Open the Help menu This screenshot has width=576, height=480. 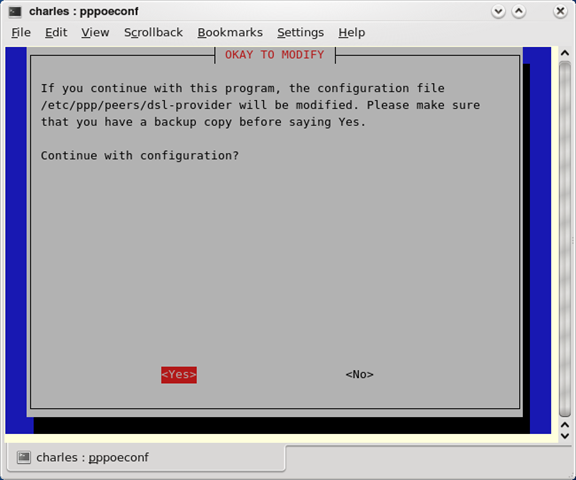(352, 32)
